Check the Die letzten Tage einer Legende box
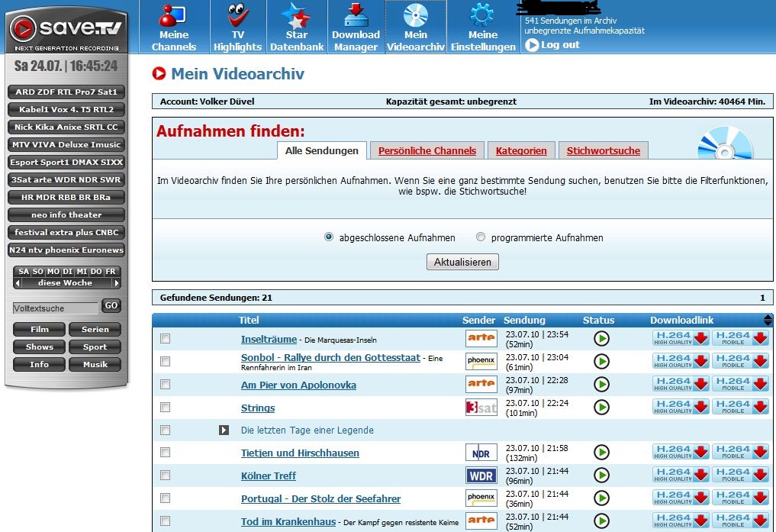This screenshot has height=532, width=776. point(166,430)
